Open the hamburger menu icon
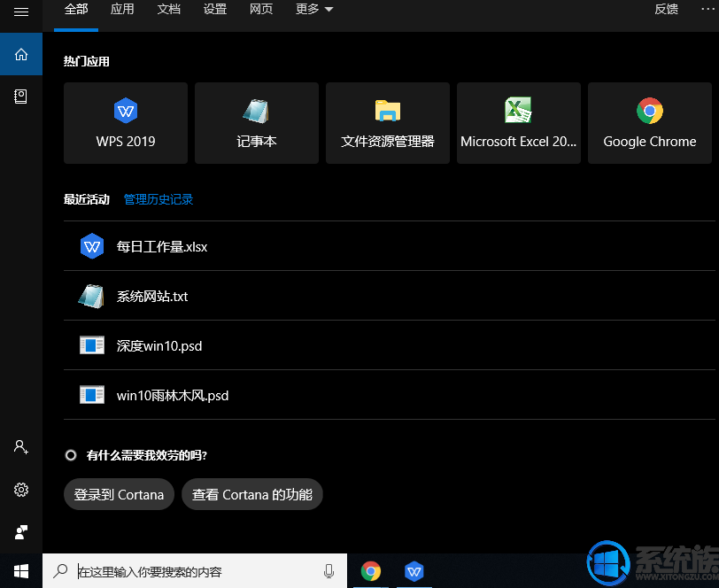This screenshot has height=588, width=719. coord(21,12)
